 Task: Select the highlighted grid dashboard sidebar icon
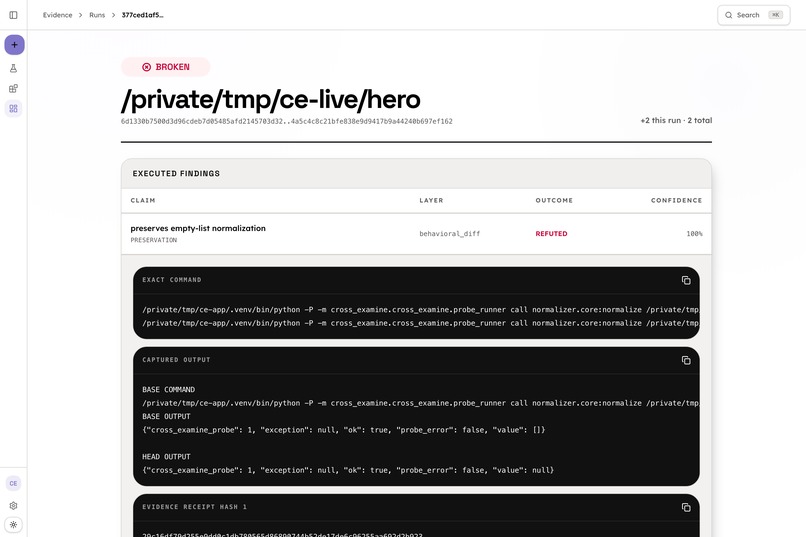pos(13,108)
